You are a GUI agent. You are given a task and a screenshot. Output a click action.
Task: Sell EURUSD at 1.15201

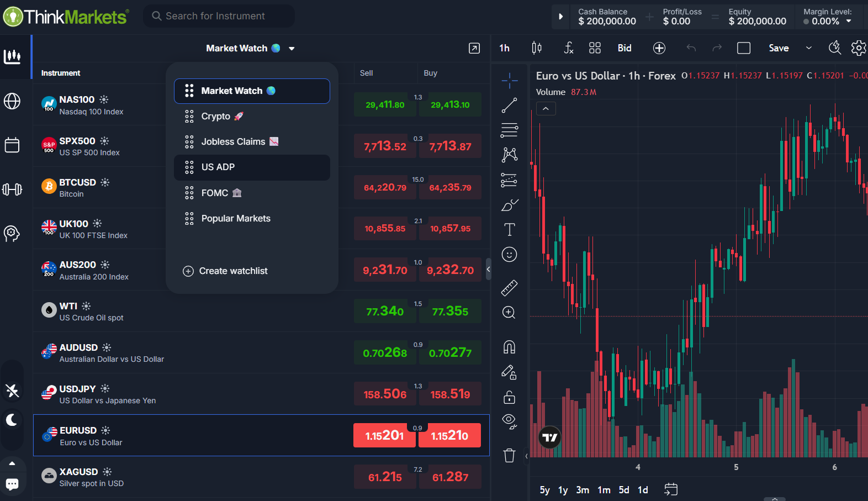pyautogui.click(x=384, y=435)
